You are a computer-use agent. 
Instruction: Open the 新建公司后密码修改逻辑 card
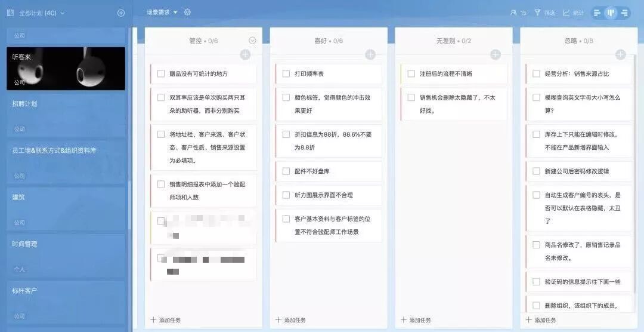(x=578, y=171)
